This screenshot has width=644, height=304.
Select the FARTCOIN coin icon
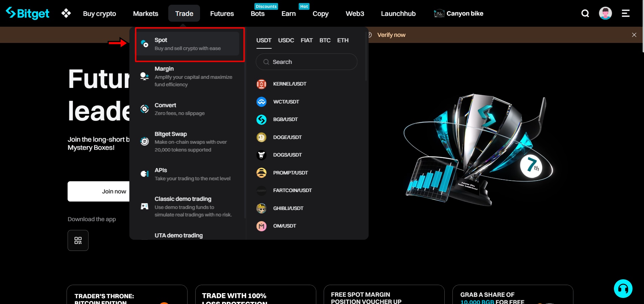point(262,190)
